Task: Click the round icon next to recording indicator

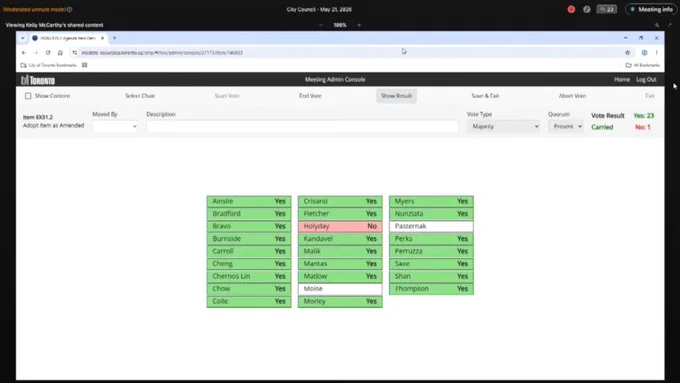Action: coord(587,9)
